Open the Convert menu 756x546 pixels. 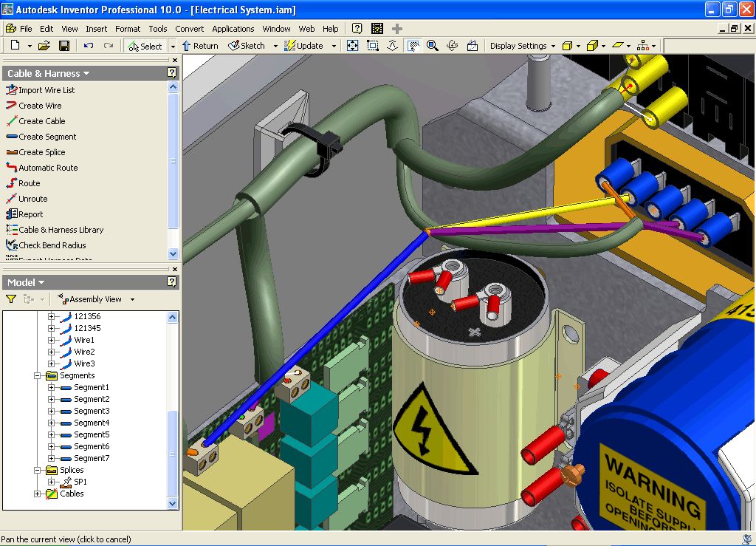[x=190, y=29]
